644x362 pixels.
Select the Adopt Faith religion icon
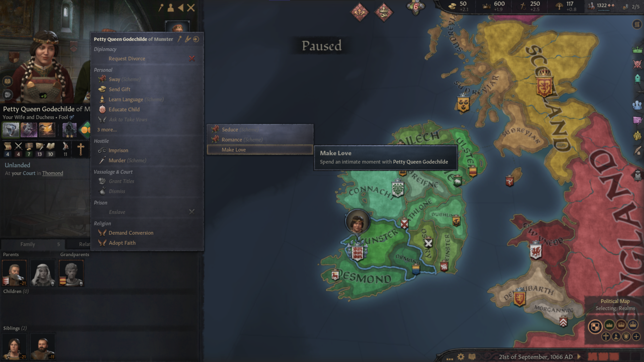tap(102, 242)
